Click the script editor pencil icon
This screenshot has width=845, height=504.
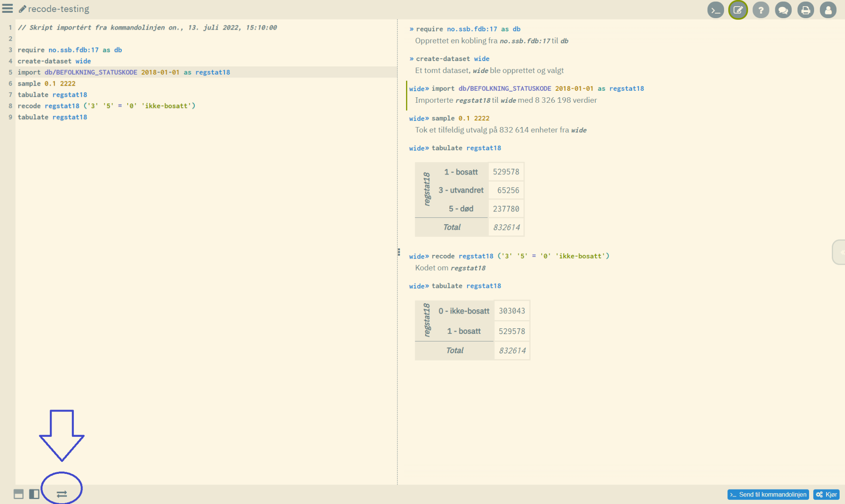(738, 10)
